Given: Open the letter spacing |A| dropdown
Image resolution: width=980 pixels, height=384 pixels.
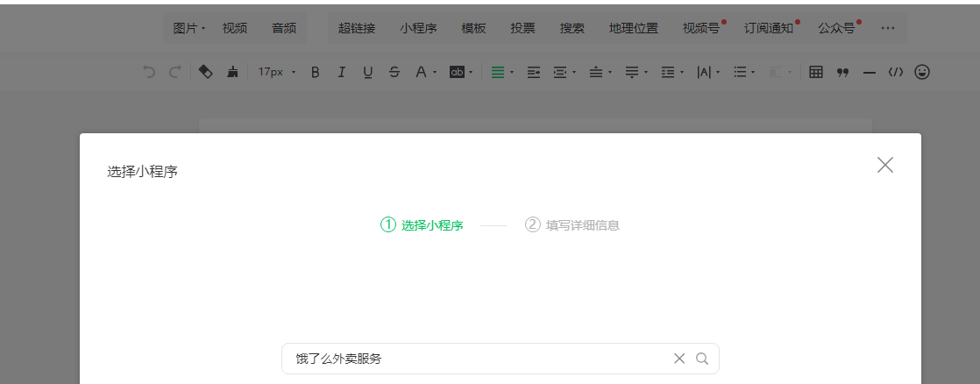Looking at the screenshot, I should pyautogui.click(x=709, y=72).
